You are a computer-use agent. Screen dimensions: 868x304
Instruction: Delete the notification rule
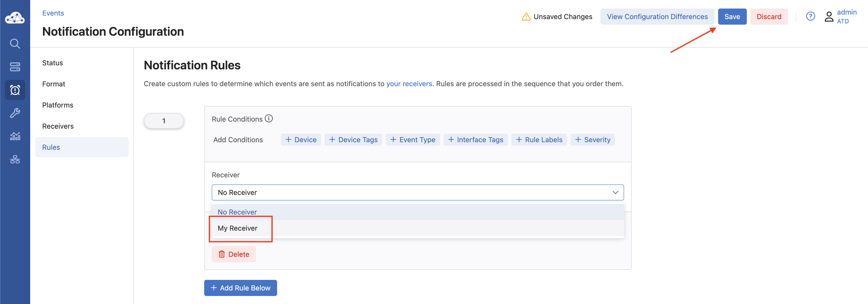coord(234,254)
